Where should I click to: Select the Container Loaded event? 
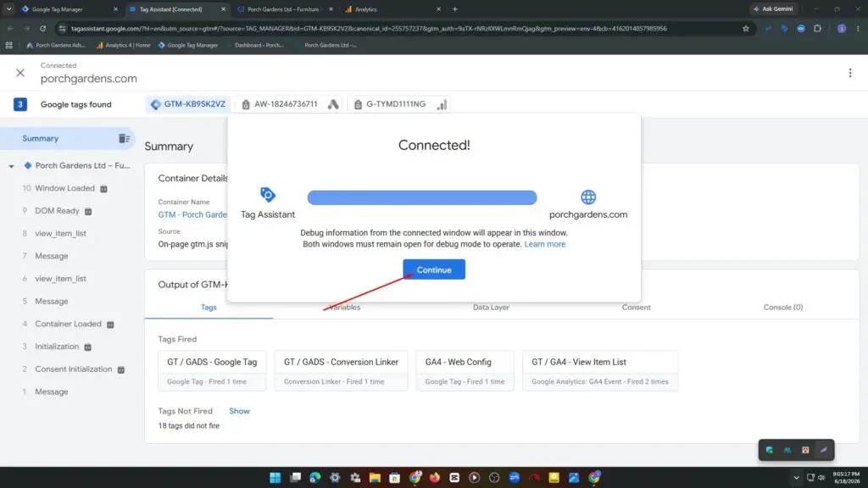68,324
